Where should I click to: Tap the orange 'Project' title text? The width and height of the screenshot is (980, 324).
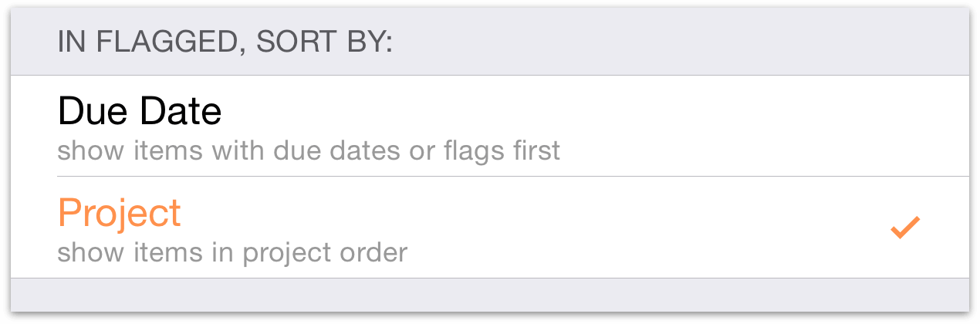(120, 212)
